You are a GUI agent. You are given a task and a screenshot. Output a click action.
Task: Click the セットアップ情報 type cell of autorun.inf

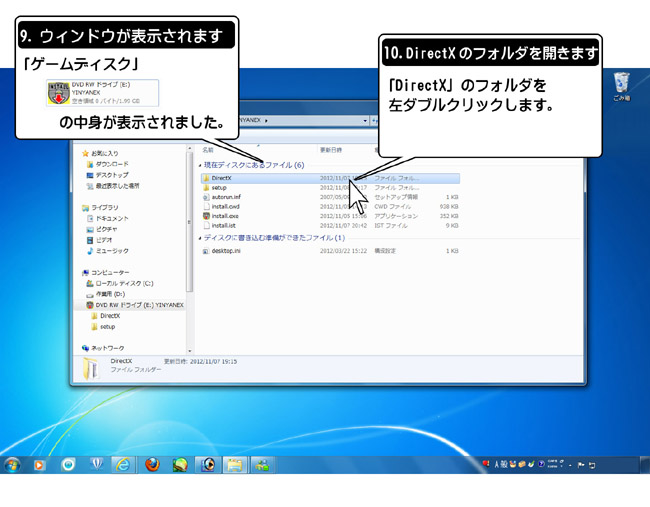396,197
